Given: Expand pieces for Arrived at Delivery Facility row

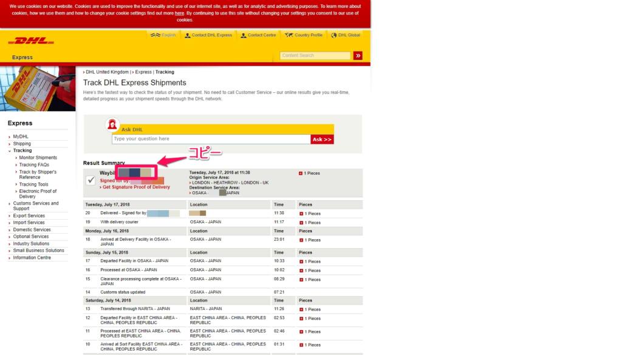Looking at the screenshot, I should point(301,240).
